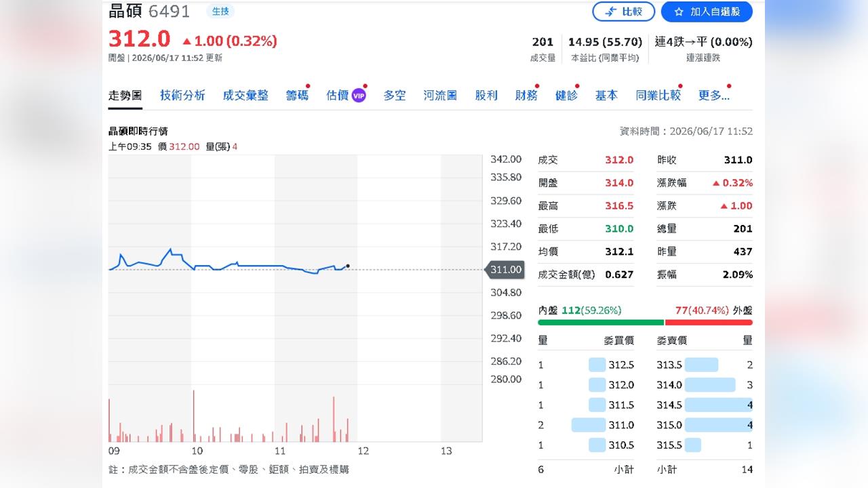Click the VIP badge icon beside 估價

pos(359,96)
